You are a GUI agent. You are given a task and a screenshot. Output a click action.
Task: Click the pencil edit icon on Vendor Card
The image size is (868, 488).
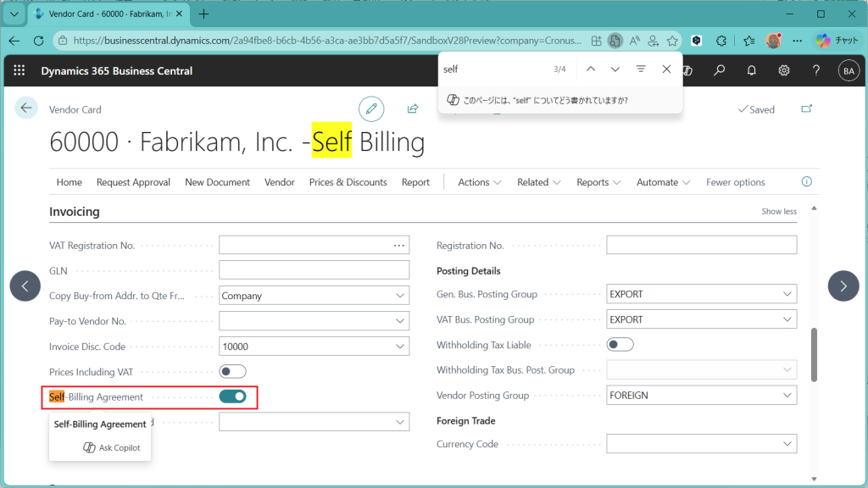[x=370, y=108]
